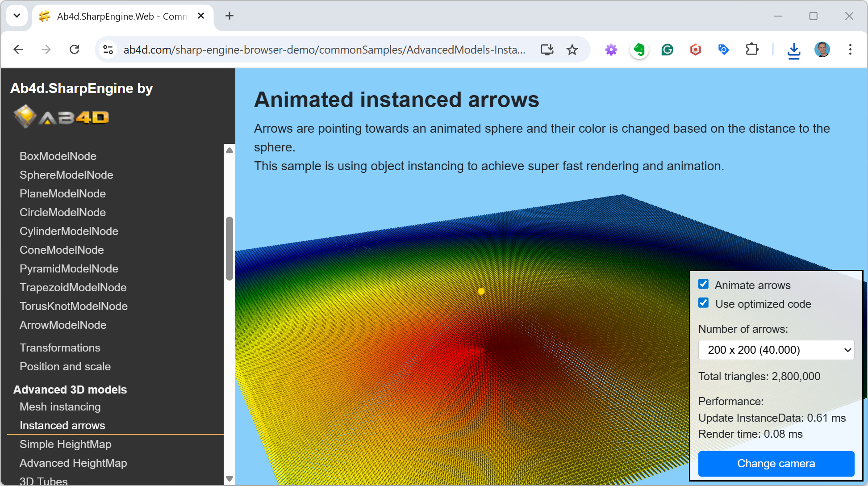Open the Extensions puzzle icon
868x486 pixels.
(x=752, y=50)
